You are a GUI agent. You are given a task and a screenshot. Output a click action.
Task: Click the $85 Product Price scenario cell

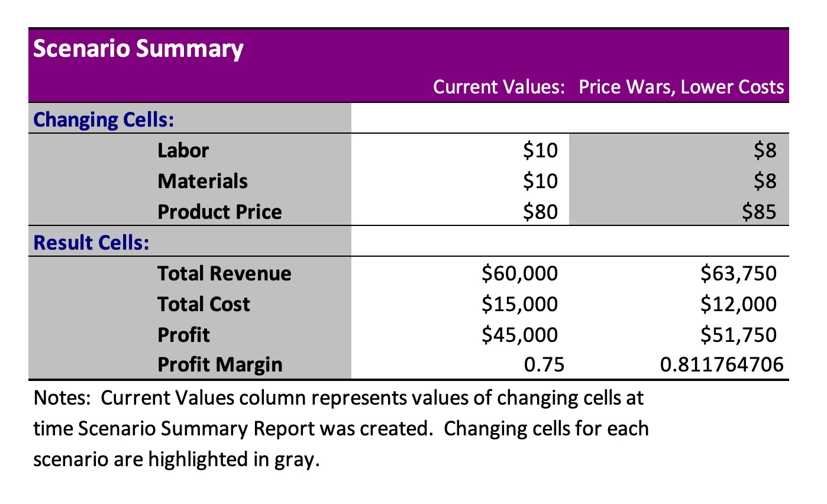[x=759, y=212]
